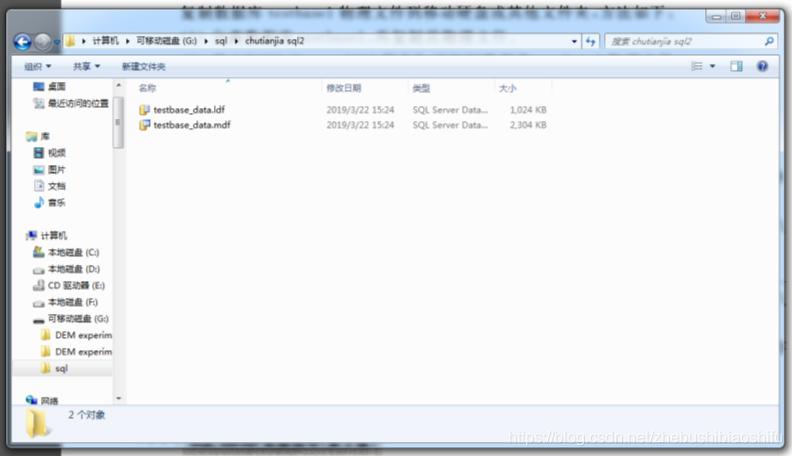Open recent pages dropdown next to Forward
The height and width of the screenshot is (456, 792).
coord(57,42)
